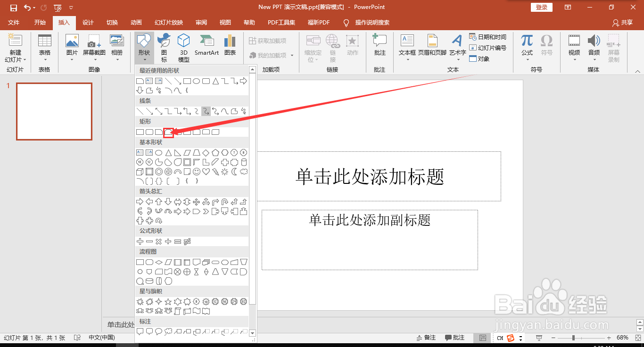This screenshot has height=347, width=644.
Task: Fit slide to current window
Action: [637, 338]
